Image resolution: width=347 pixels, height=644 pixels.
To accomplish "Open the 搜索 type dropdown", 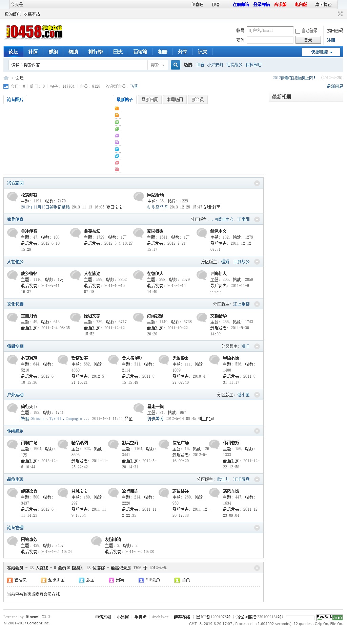I will [x=158, y=65].
